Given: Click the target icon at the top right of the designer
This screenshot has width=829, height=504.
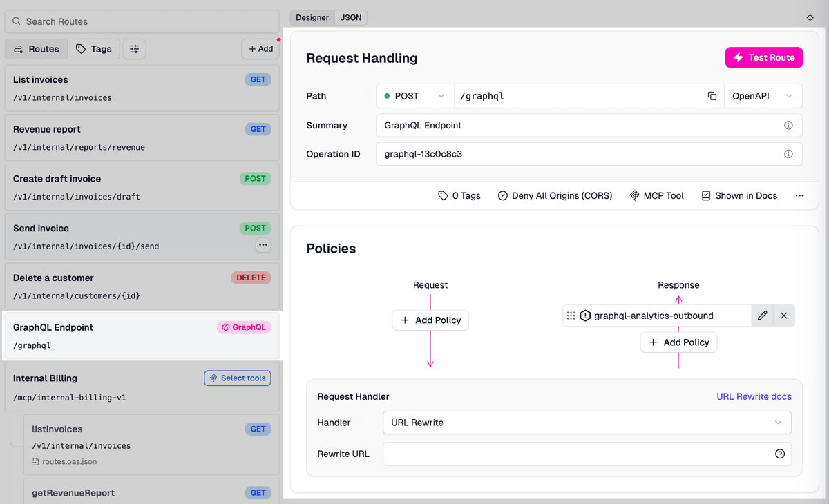Looking at the screenshot, I should click(x=810, y=18).
